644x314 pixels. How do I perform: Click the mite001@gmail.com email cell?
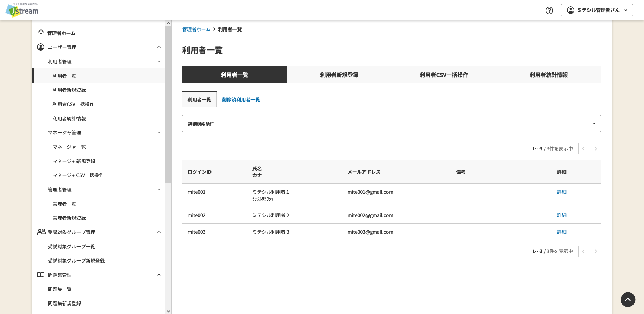point(396,195)
